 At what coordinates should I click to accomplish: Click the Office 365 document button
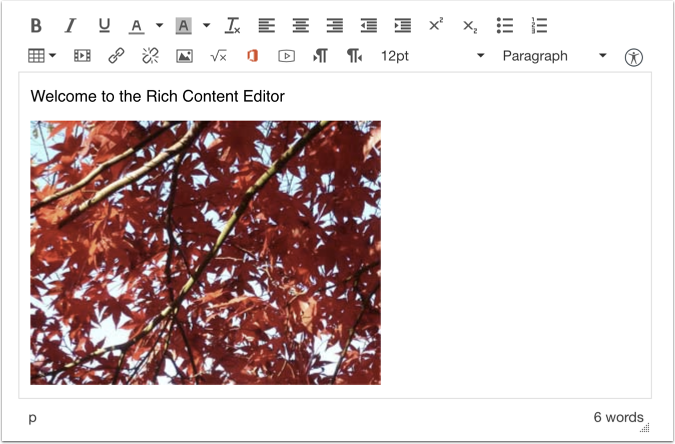coord(252,56)
